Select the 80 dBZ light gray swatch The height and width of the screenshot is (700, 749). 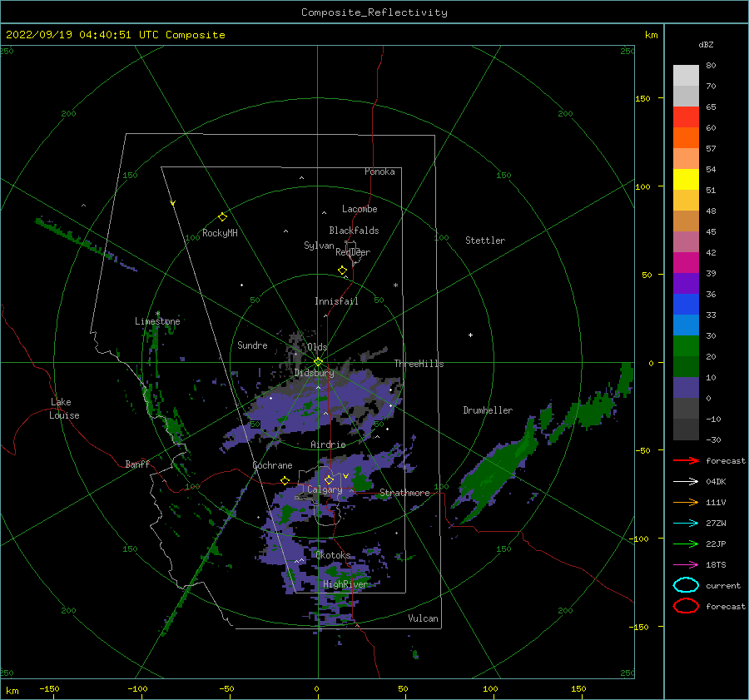click(686, 75)
